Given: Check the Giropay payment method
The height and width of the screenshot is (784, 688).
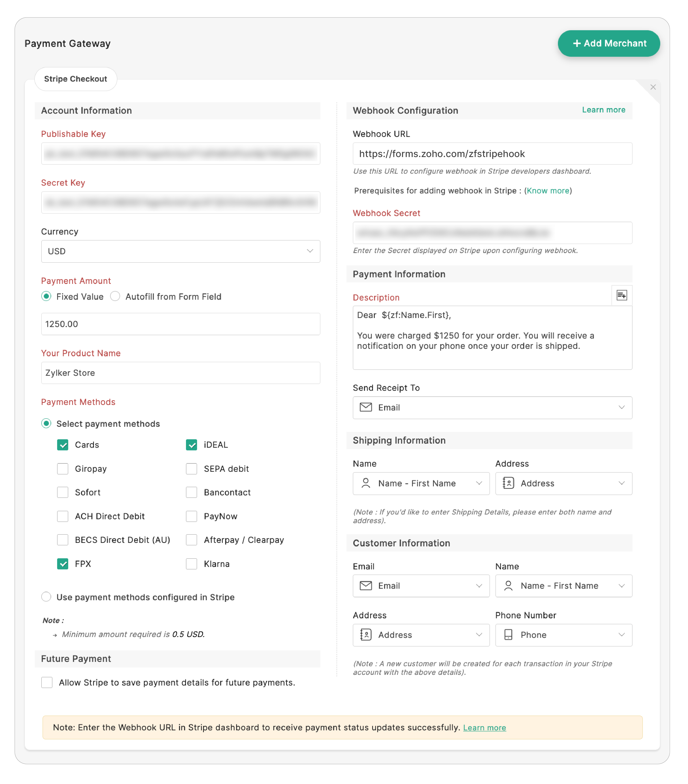Looking at the screenshot, I should (x=62, y=468).
